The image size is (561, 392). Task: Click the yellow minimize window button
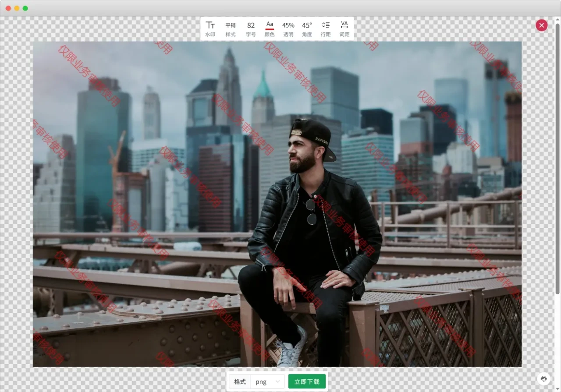[17, 8]
